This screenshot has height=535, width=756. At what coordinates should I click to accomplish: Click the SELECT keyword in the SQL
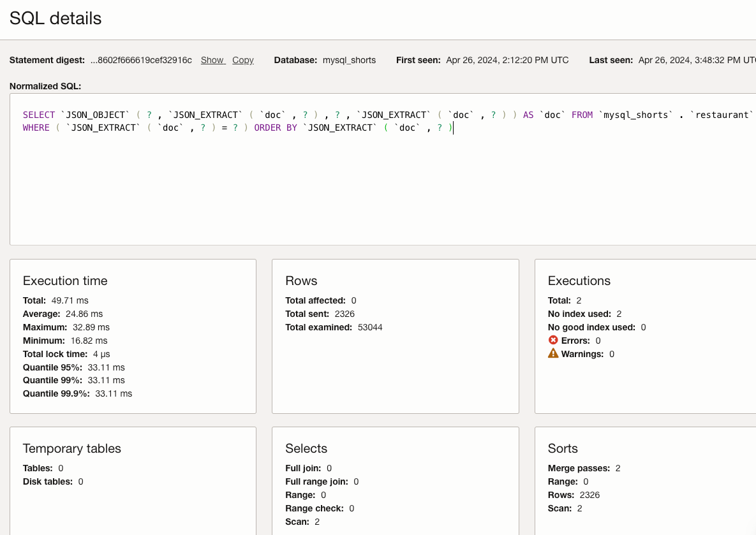click(38, 115)
